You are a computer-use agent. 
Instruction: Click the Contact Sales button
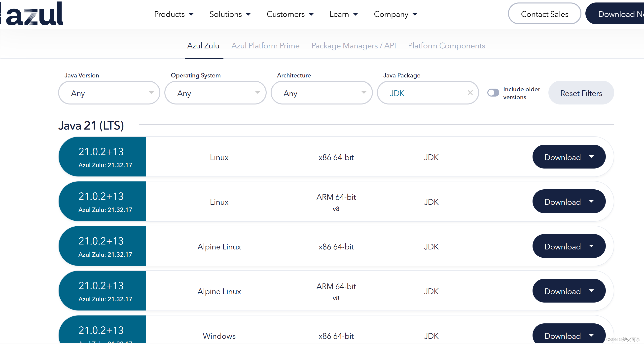pyautogui.click(x=544, y=14)
